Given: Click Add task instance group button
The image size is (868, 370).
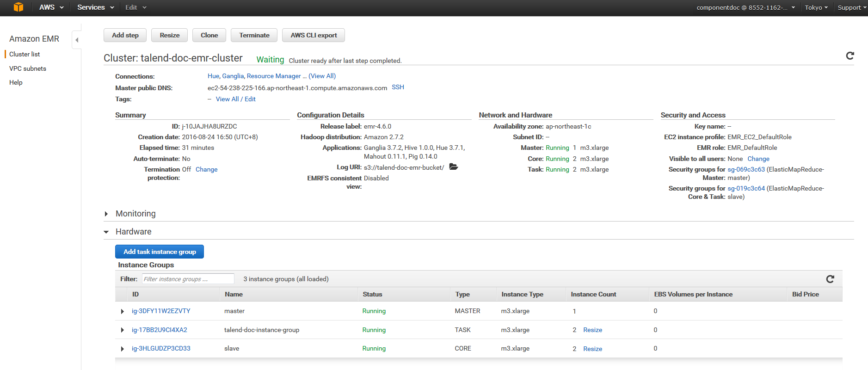Looking at the screenshot, I should tap(160, 252).
